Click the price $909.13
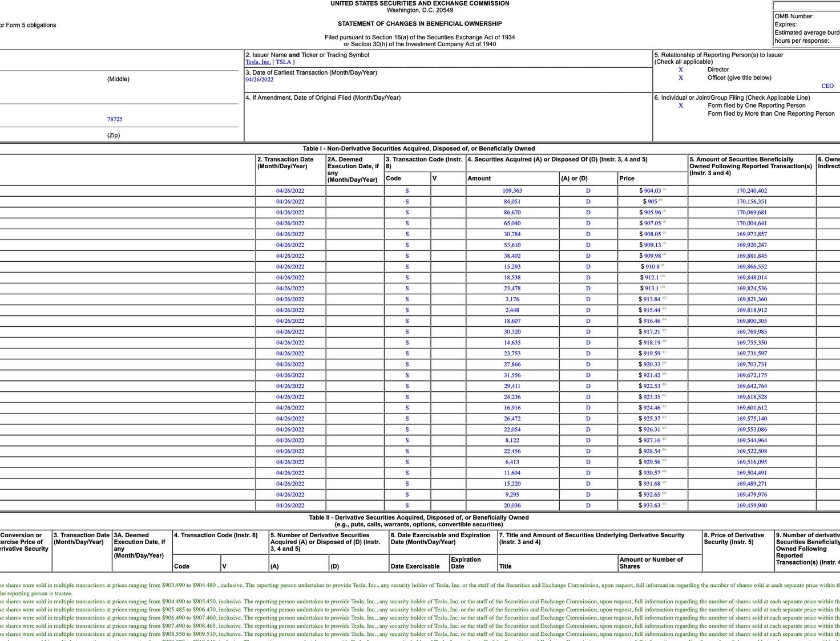Image resolution: width=840 pixels, height=641 pixels. point(652,245)
